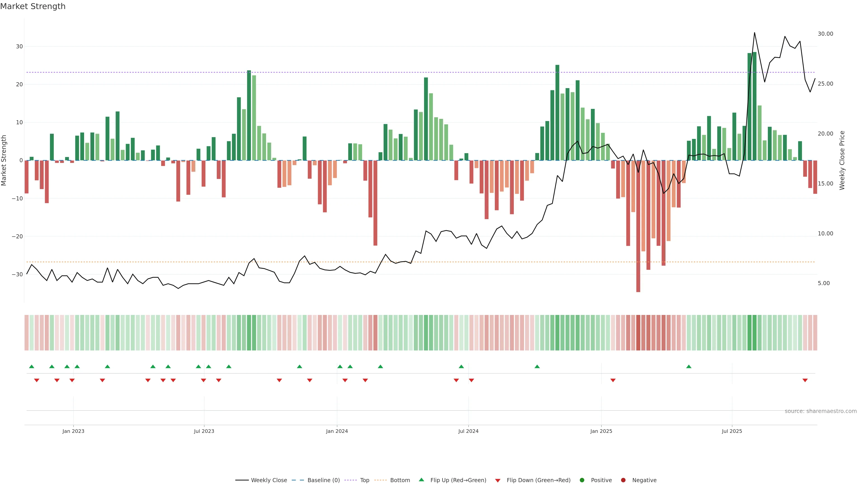This screenshot has height=488, width=868.
Task: Click the Flip Down red triangle legend icon
Action: click(498, 481)
